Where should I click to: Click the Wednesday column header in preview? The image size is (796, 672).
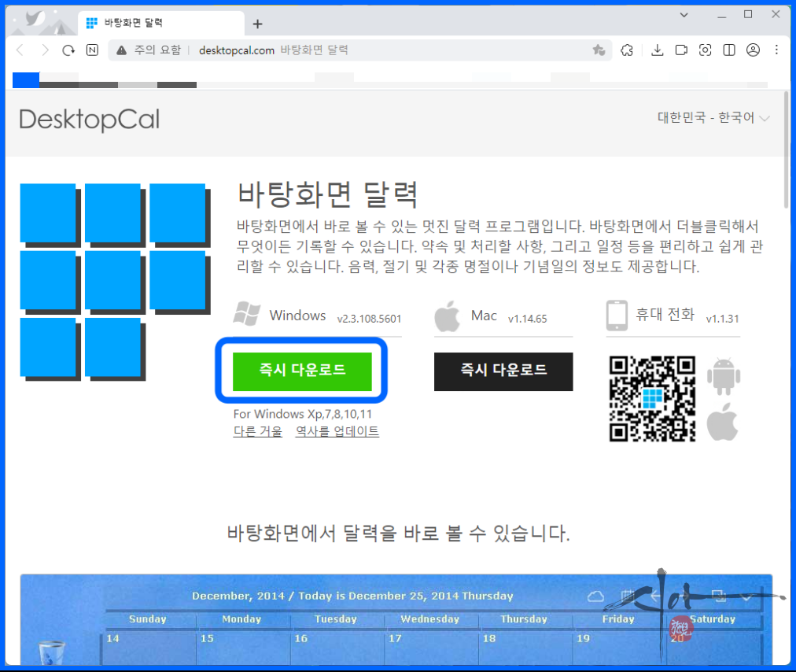coord(429,619)
